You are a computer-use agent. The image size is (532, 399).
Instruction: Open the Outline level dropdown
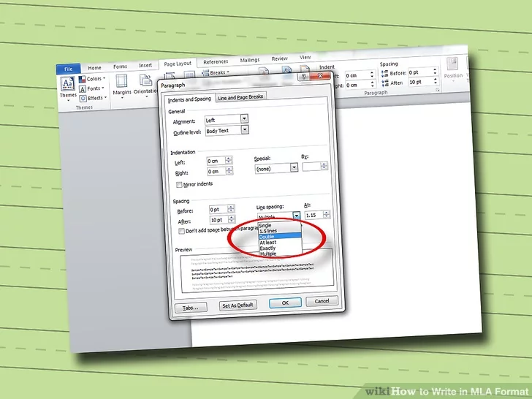click(x=244, y=130)
